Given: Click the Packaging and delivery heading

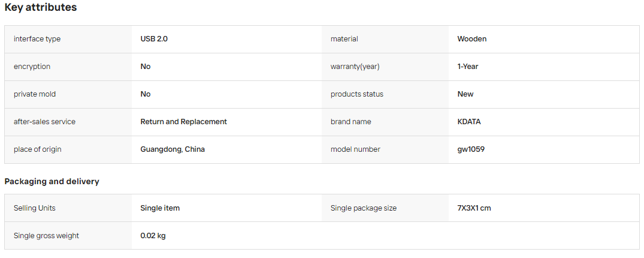Looking at the screenshot, I should 52,181.
